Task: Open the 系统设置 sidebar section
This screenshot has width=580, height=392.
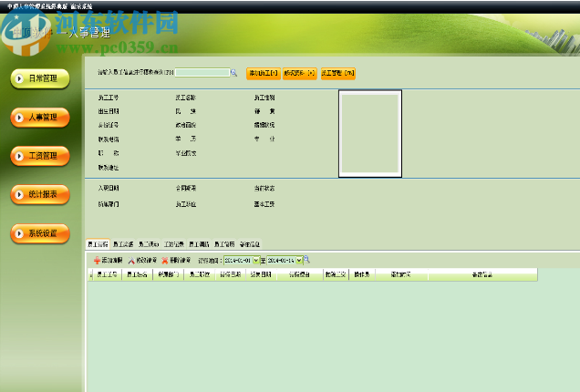Action: [40, 233]
